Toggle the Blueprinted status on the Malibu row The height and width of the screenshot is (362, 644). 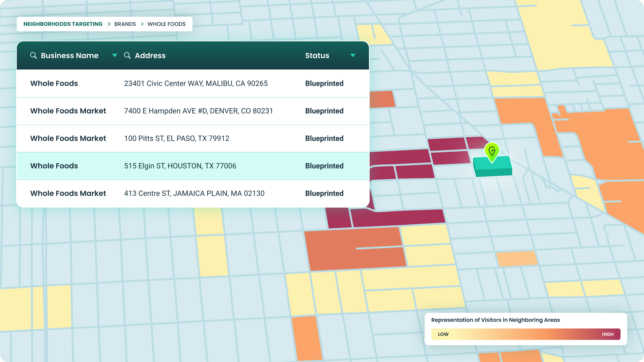tap(324, 83)
